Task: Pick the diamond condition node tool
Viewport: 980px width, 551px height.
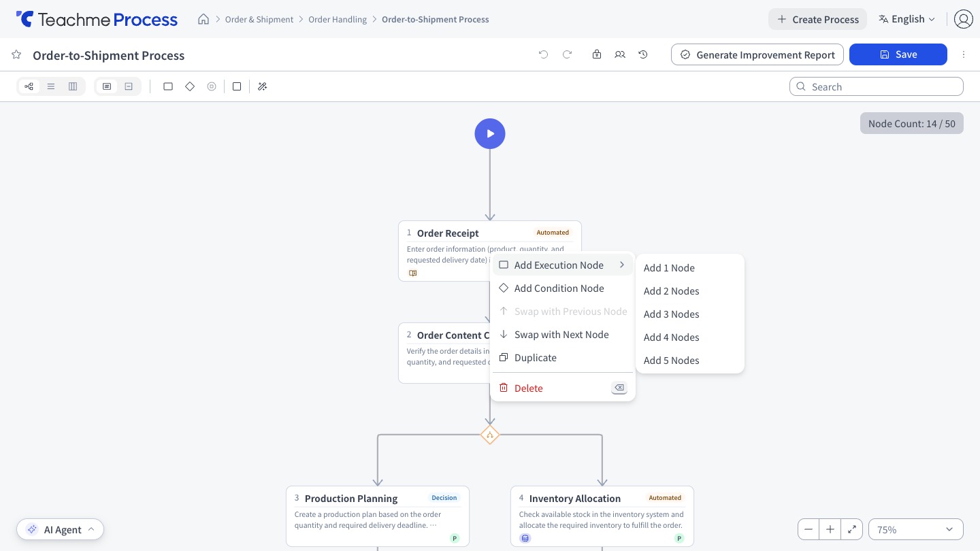Action: (190, 86)
